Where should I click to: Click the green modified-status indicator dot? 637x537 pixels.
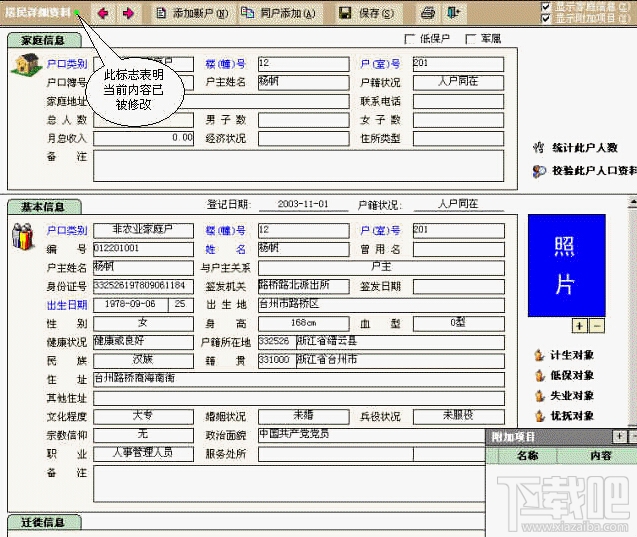tap(76, 13)
